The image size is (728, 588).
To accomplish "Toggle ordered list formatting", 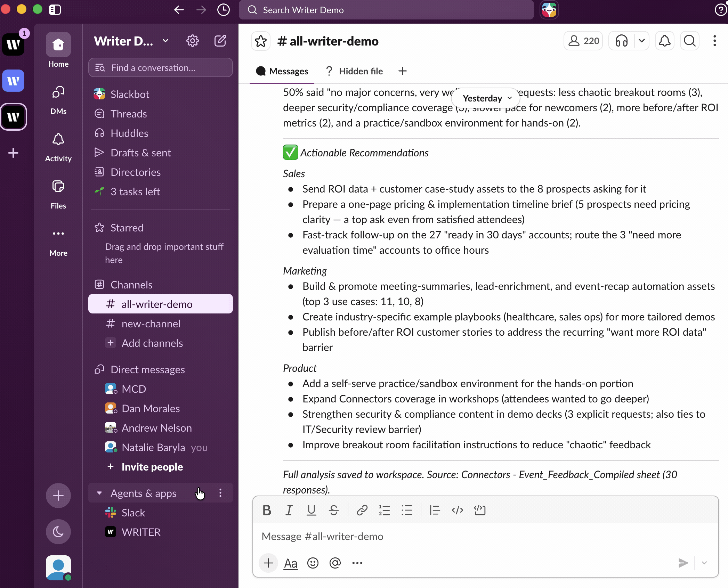I will [x=385, y=510].
